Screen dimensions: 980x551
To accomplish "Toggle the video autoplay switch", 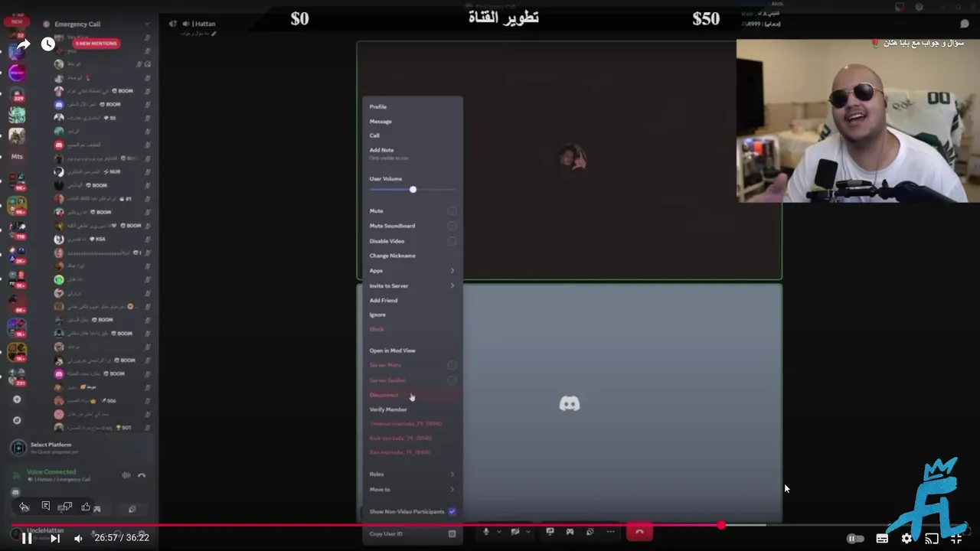I will pyautogui.click(x=855, y=538).
